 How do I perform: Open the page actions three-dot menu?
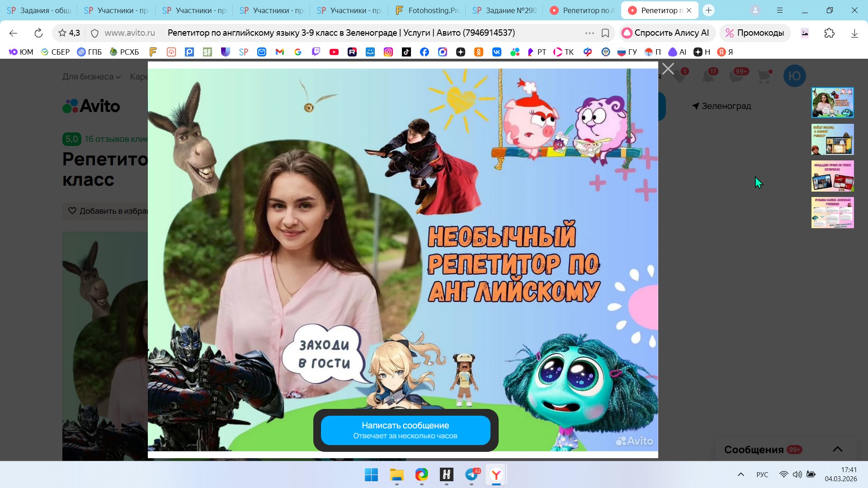point(589,33)
